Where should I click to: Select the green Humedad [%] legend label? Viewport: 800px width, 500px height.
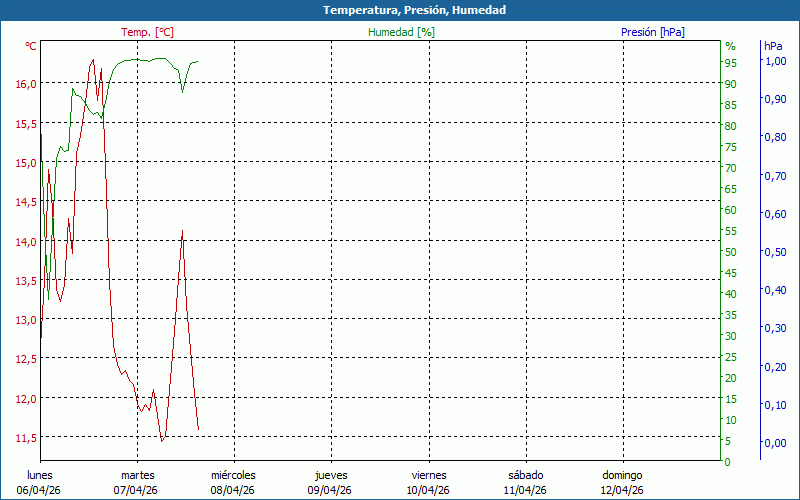tap(401, 32)
